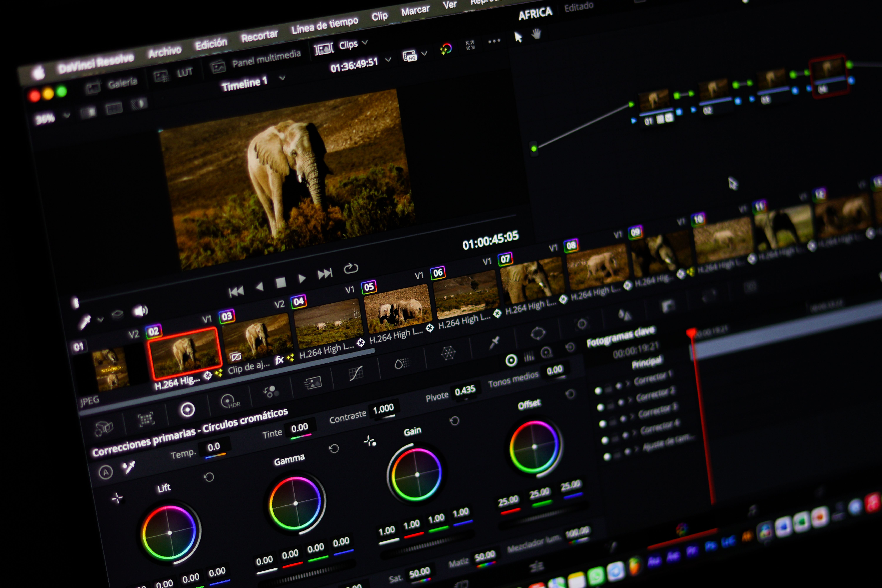Toggle the keyframe dot for Corrector 4
Viewport: 882px width, 588px height.
(x=605, y=440)
